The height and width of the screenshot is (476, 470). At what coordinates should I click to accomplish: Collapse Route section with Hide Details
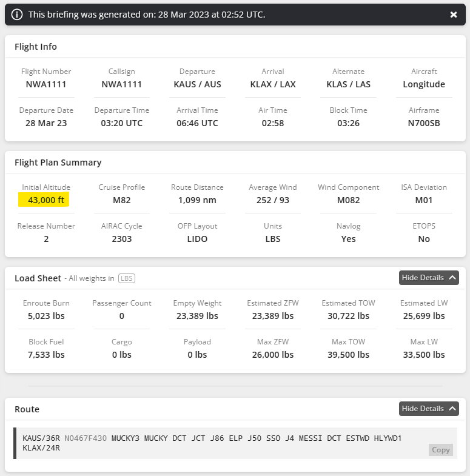pos(429,409)
